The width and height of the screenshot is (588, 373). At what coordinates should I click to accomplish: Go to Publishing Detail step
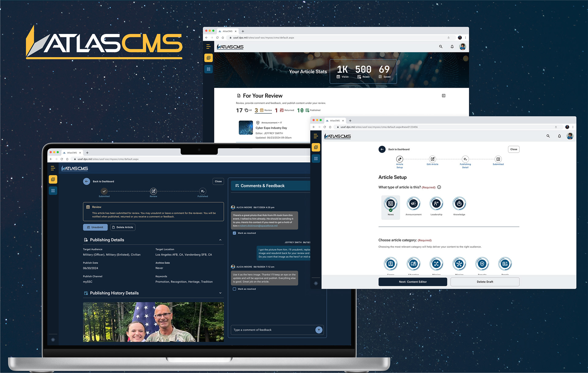[x=465, y=162]
